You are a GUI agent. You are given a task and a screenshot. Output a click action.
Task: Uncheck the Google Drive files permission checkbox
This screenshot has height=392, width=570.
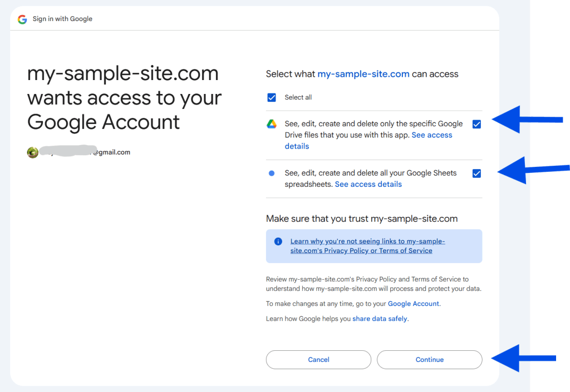pos(476,124)
